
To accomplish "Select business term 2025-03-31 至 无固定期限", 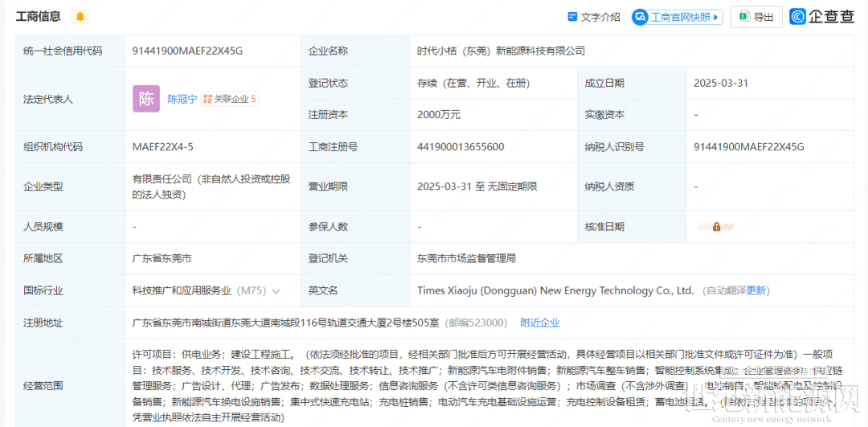I will (x=477, y=187).
